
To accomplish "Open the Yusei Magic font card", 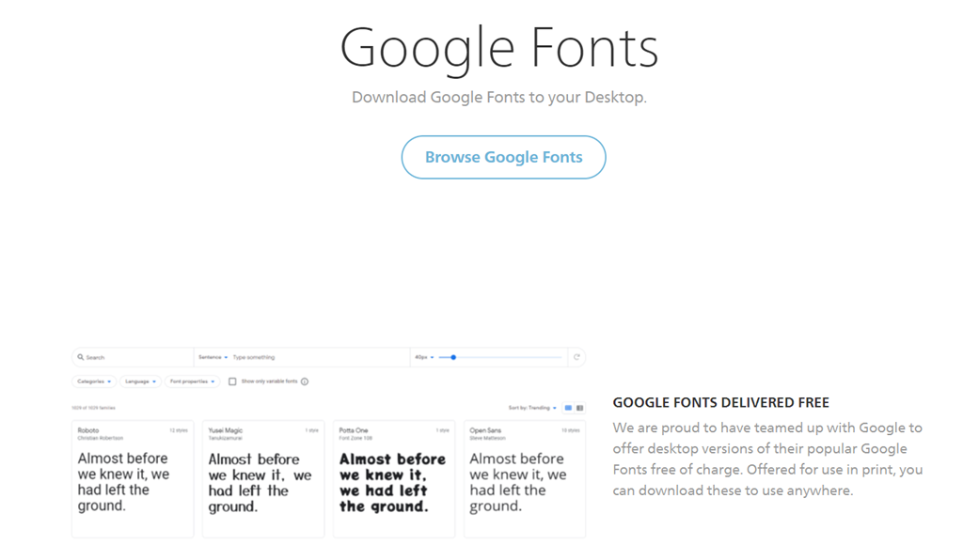I will [263, 479].
